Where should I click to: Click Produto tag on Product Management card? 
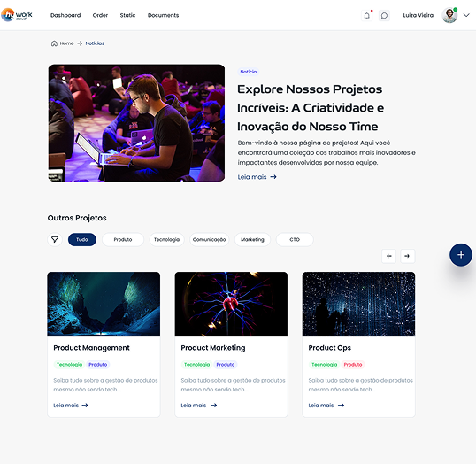[x=98, y=365]
